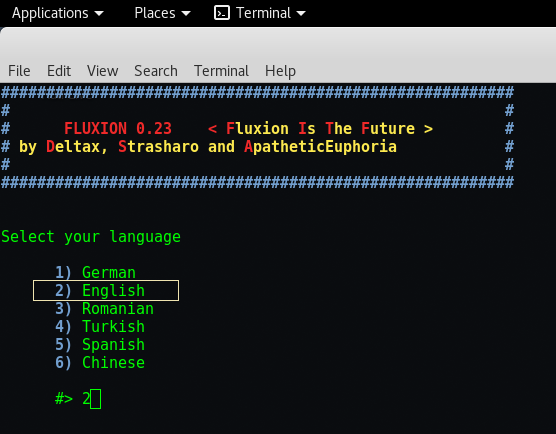
Task: Click the prompt input cursor after 2
Action: coord(96,399)
